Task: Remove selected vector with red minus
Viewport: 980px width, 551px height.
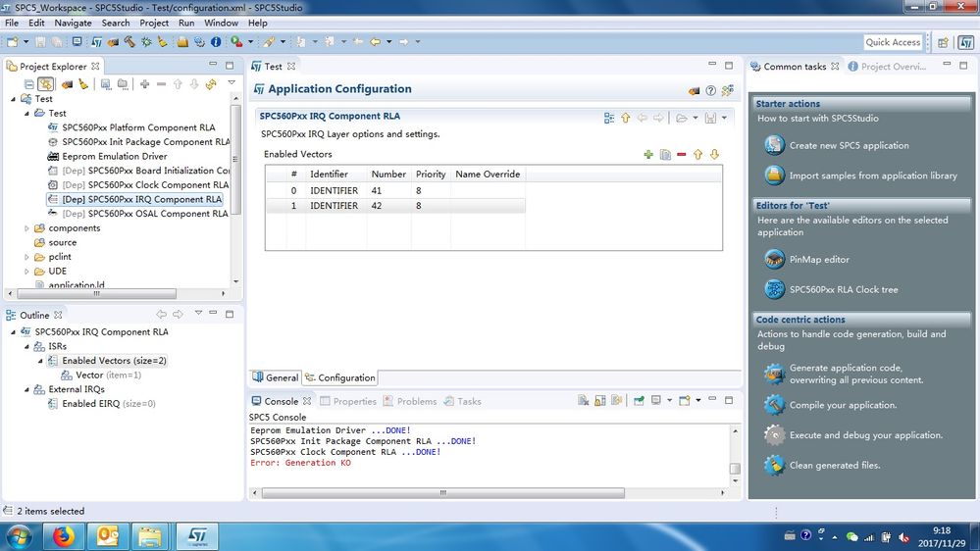Action: [681, 154]
